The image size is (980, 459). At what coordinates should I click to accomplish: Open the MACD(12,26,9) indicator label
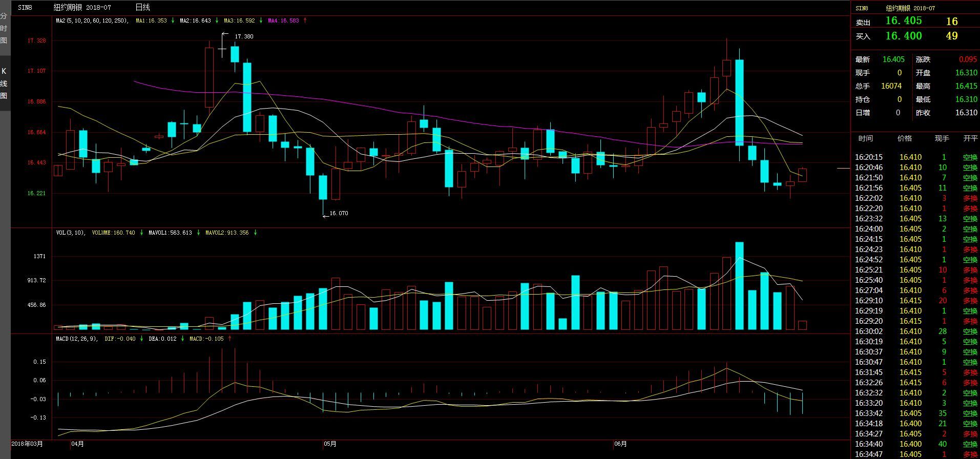point(77,339)
